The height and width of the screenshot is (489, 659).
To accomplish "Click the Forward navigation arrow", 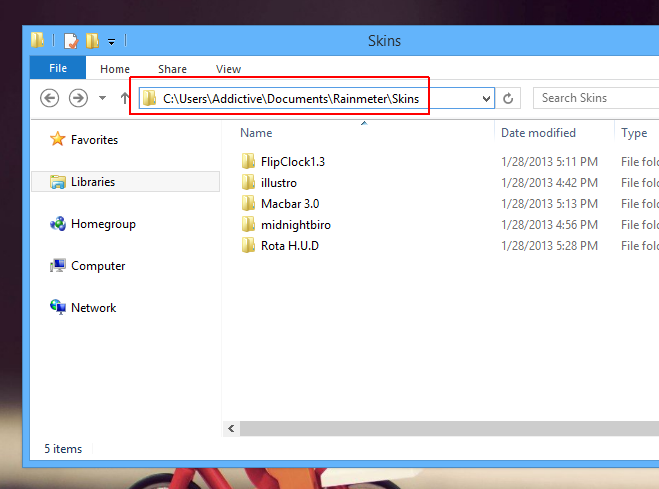I will pyautogui.click(x=78, y=98).
